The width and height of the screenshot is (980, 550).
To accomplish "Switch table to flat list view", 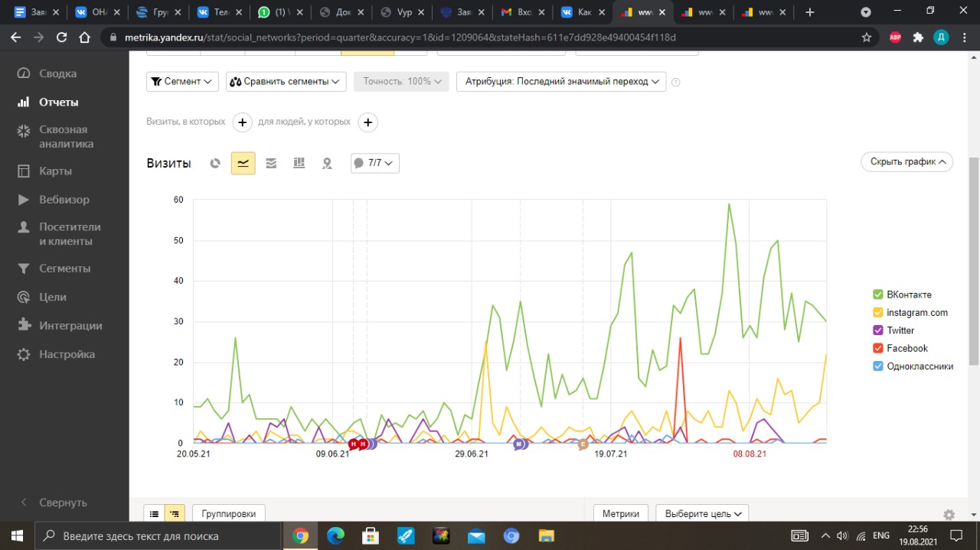I will [155, 514].
